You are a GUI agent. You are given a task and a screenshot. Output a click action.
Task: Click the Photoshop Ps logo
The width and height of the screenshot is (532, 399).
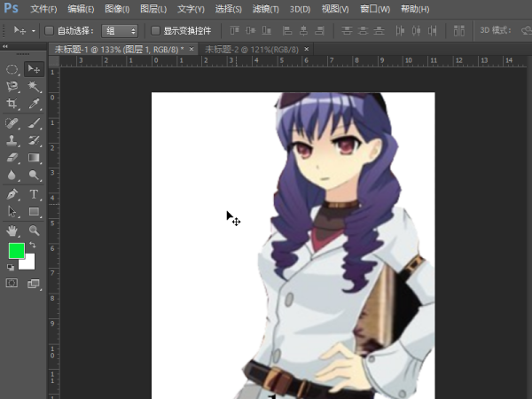(x=11, y=7)
